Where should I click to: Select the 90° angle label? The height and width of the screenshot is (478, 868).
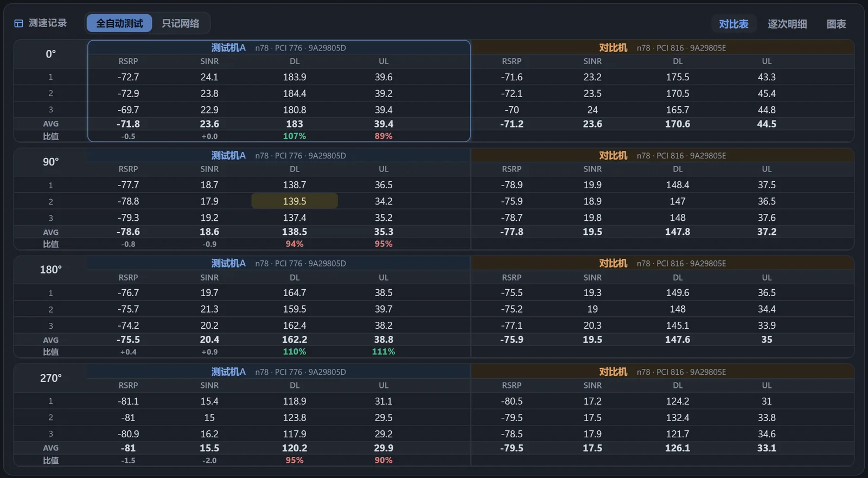point(50,162)
